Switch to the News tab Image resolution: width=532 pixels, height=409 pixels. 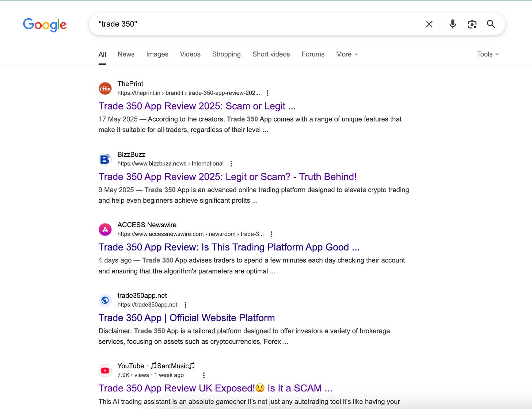point(126,54)
